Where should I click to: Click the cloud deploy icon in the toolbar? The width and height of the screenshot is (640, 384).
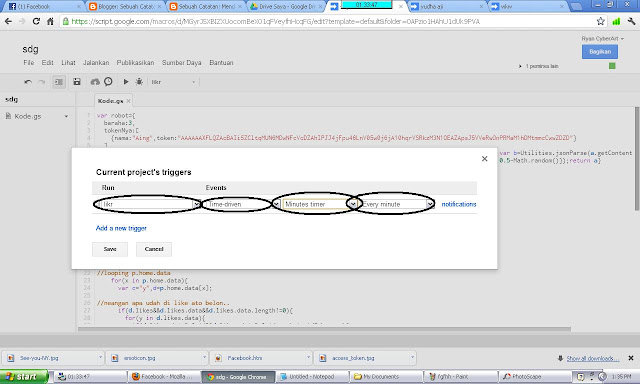tap(95, 82)
